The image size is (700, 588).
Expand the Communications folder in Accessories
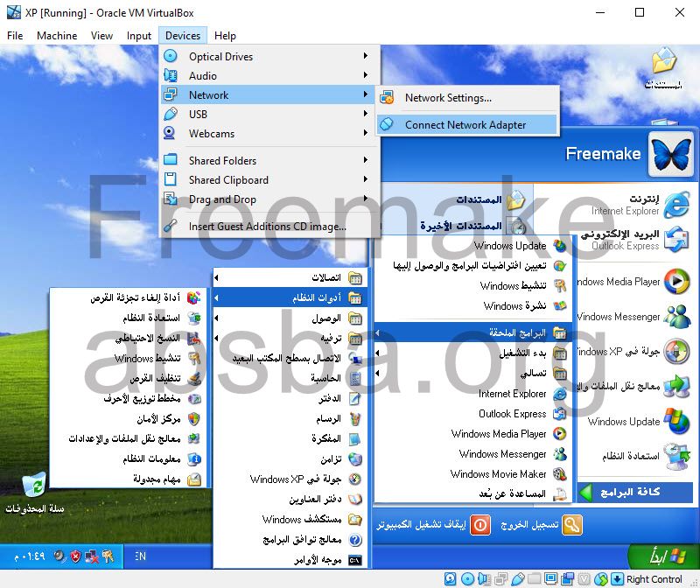pos(290,277)
